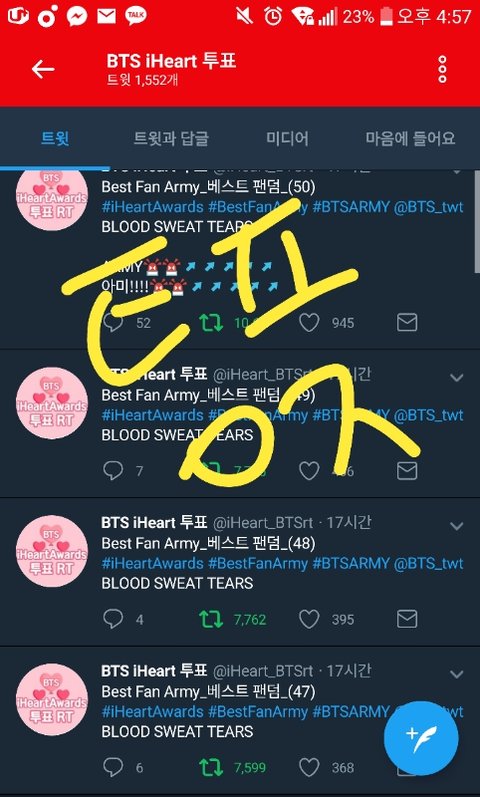Expand options chevron on tweet (47)
The width and height of the screenshot is (480, 797).
457,674
